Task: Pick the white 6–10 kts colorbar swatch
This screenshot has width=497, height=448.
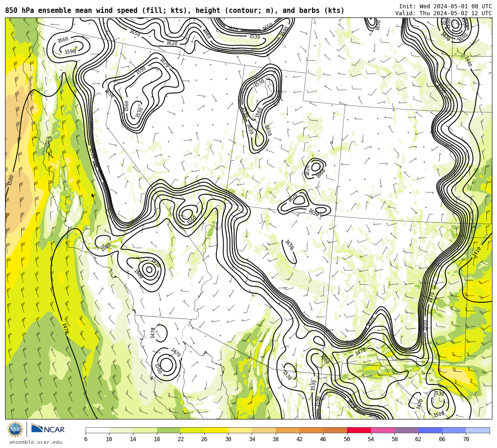Action: [x=97, y=430]
